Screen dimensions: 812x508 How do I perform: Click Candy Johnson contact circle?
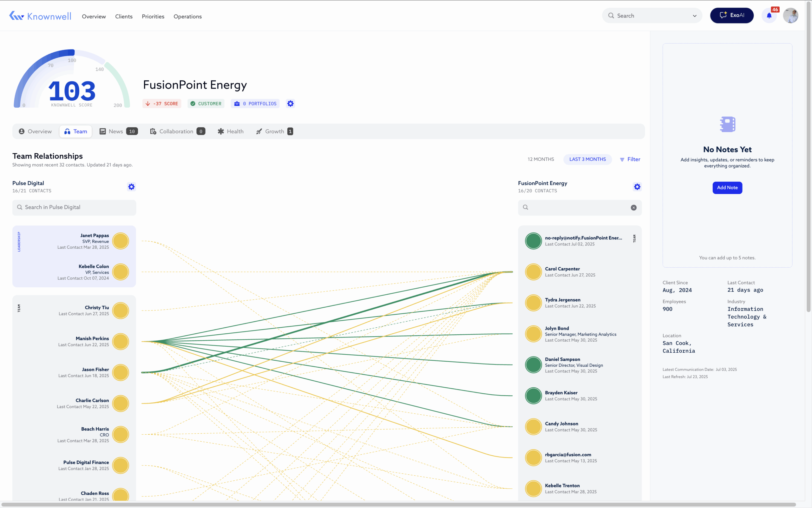534,427
